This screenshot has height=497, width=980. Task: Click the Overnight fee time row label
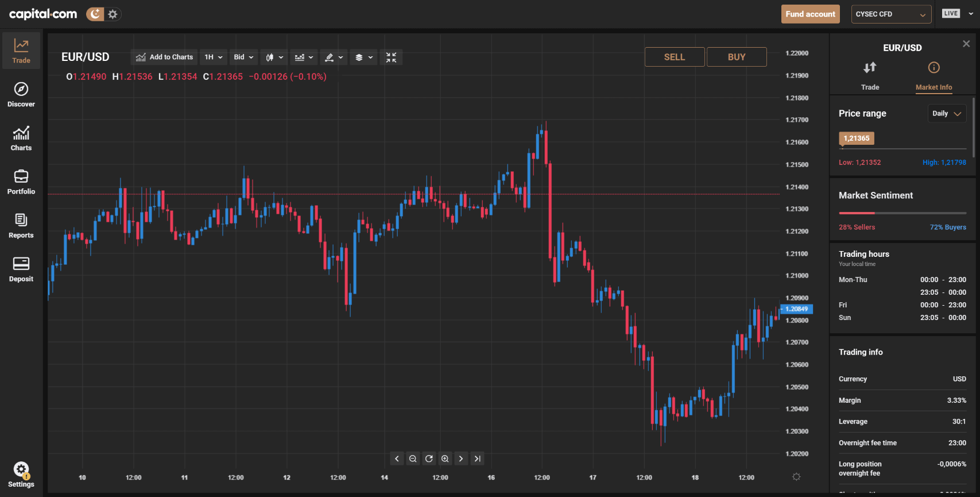867,443
